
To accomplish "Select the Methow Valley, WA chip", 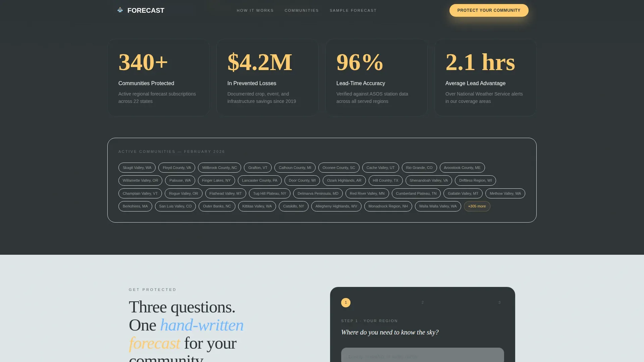I will [x=505, y=193].
